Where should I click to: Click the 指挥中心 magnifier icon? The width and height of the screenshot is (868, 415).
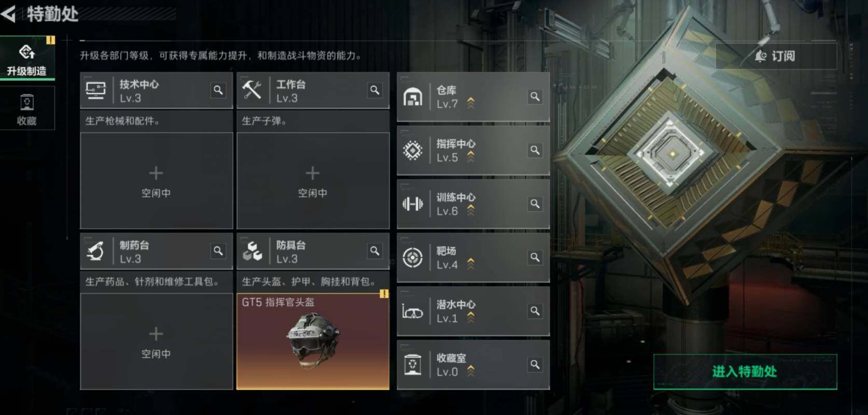(x=535, y=150)
